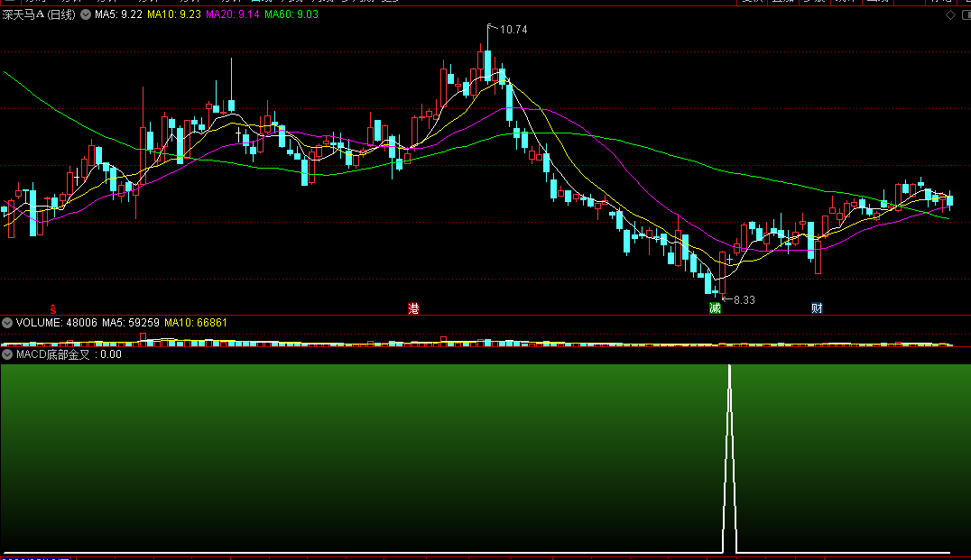
Task: Click the MACD底部金叉 : 0.00 label
Action: point(69,354)
